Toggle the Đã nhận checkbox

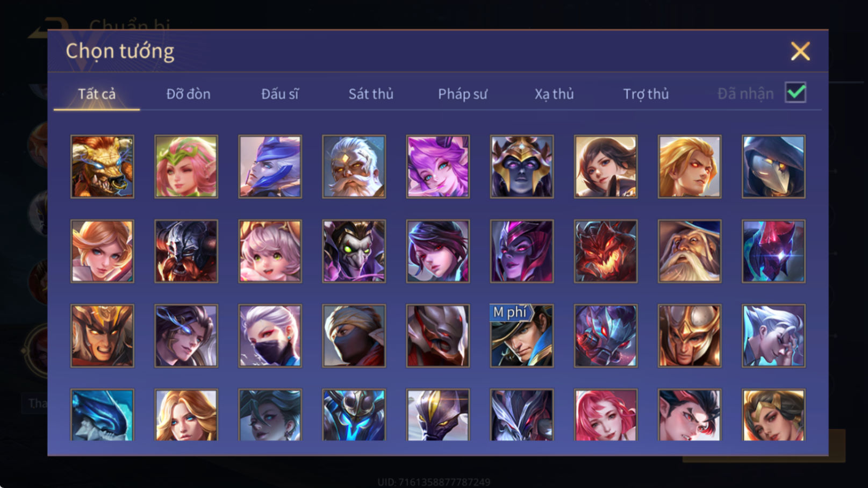[x=795, y=92]
